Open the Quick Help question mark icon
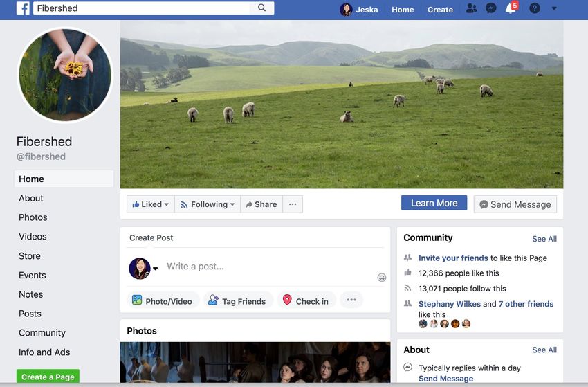The height and width of the screenshot is (387, 588). coord(535,8)
